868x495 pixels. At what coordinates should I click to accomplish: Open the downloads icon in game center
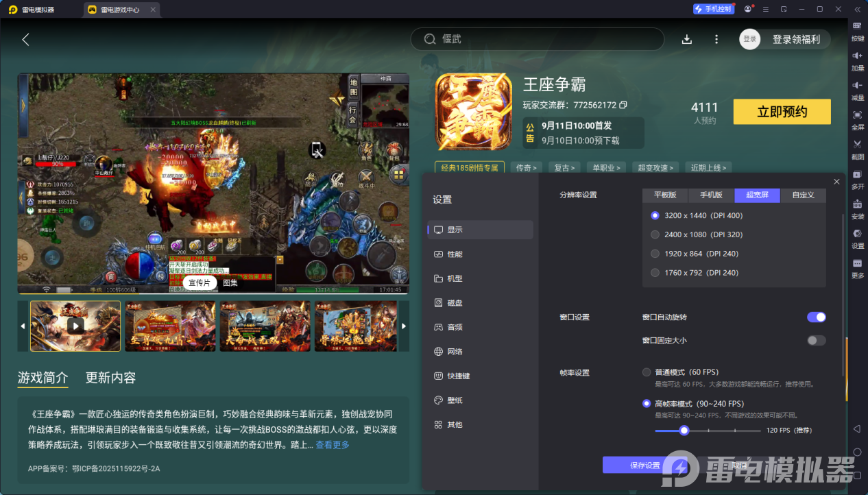click(687, 39)
